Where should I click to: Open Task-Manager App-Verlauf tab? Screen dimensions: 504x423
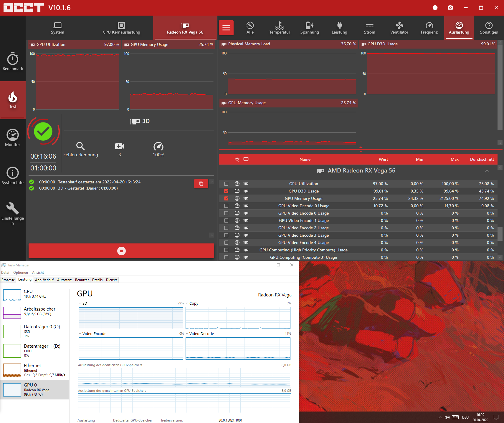click(44, 280)
